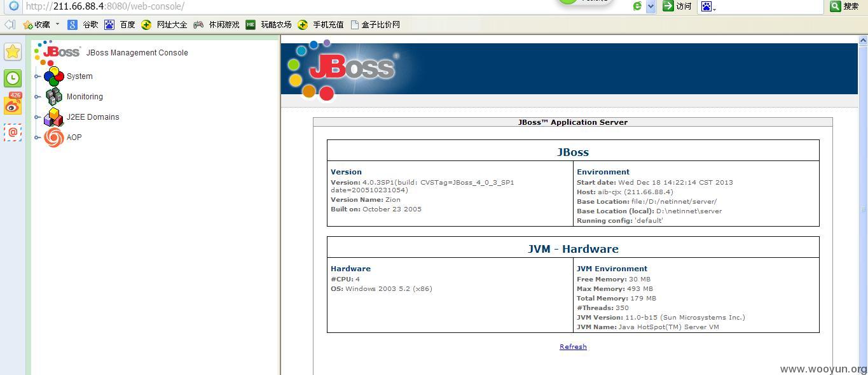Expand the J2EE Domains tree node
The width and height of the screenshot is (868, 375).
[x=38, y=117]
